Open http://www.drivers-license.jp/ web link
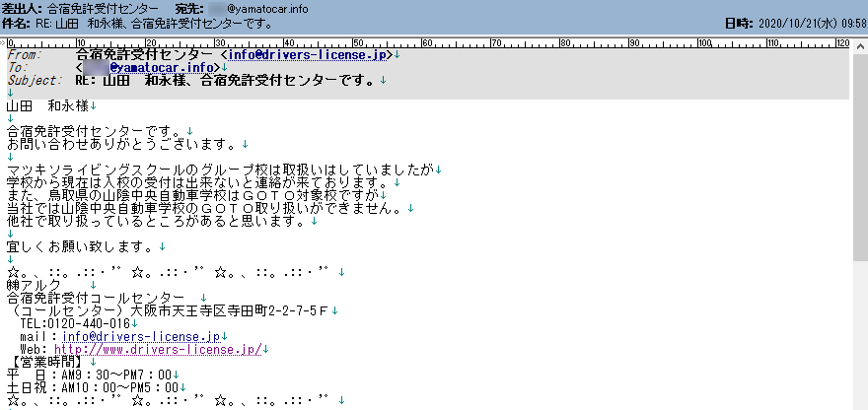Screen dimensions: 868x410 (159, 350)
